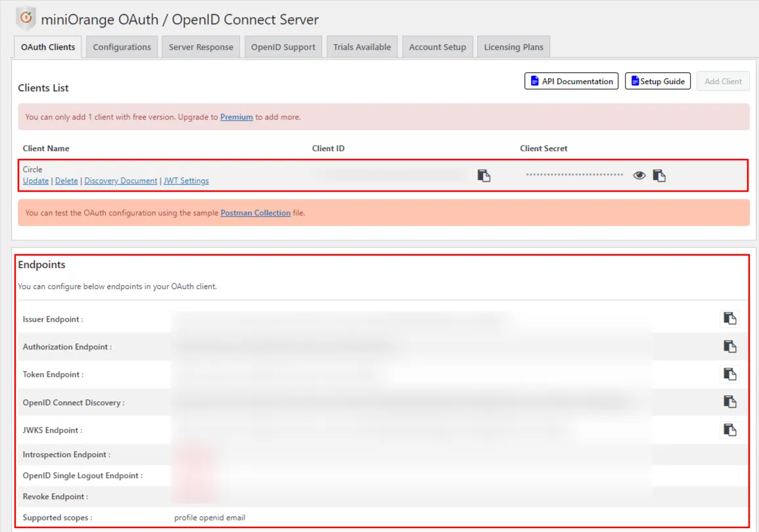Open the Configurations tab
759x532 pixels.
pos(122,47)
